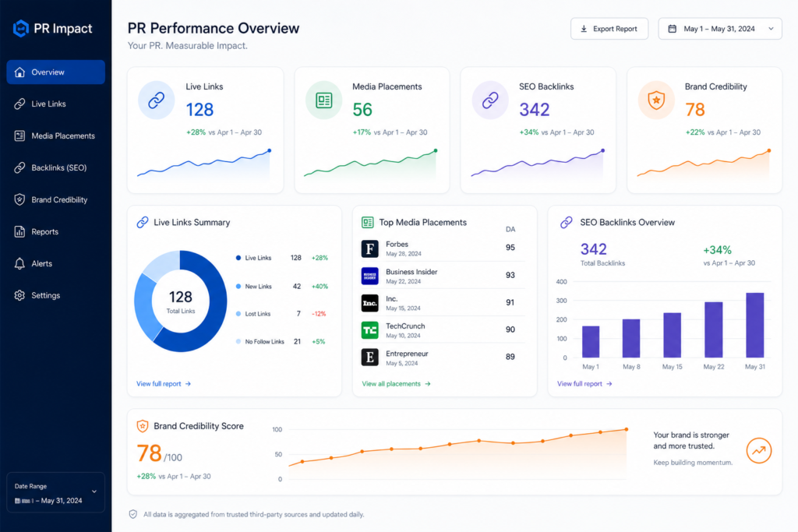Click the Lost Links -12% value

tap(319, 314)
